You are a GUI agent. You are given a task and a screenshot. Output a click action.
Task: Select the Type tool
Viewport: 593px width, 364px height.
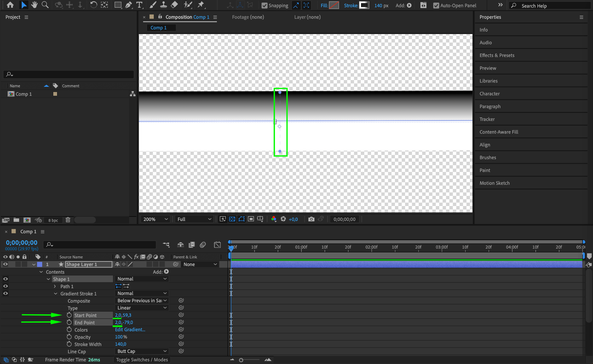tap(139, 5)
